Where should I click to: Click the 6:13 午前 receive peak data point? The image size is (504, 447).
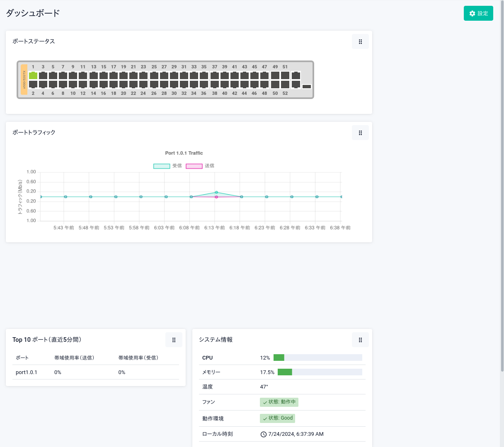tap(216, 192)
